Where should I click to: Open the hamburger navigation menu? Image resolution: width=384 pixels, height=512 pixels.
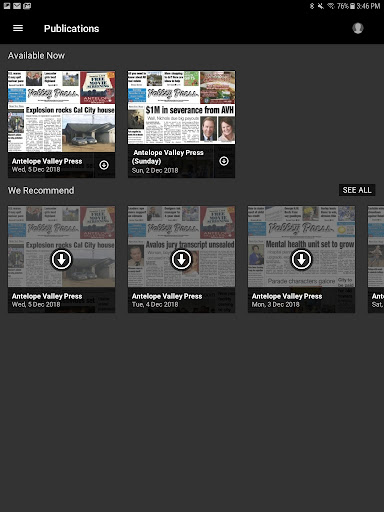[x=18, y=28]
